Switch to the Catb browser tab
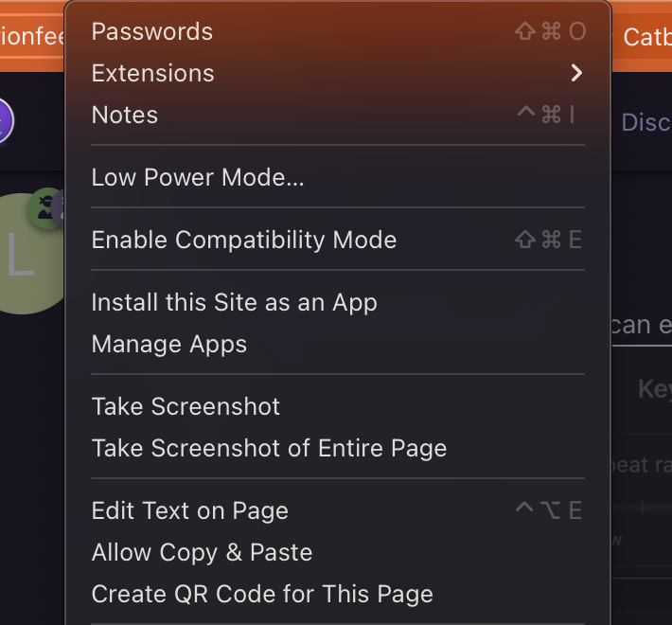Viewport: 672px width, 625px height. tap(646, 38)
